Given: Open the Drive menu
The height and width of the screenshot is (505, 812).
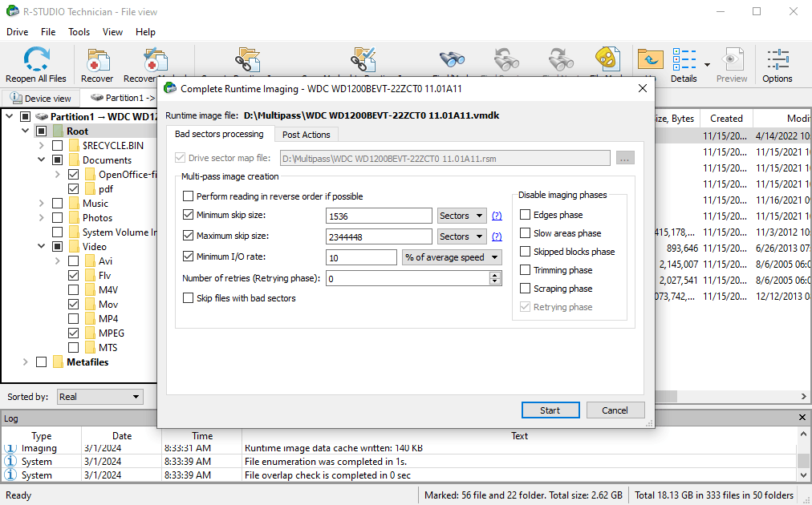Looking at the screenshot, I should [17, 32].
